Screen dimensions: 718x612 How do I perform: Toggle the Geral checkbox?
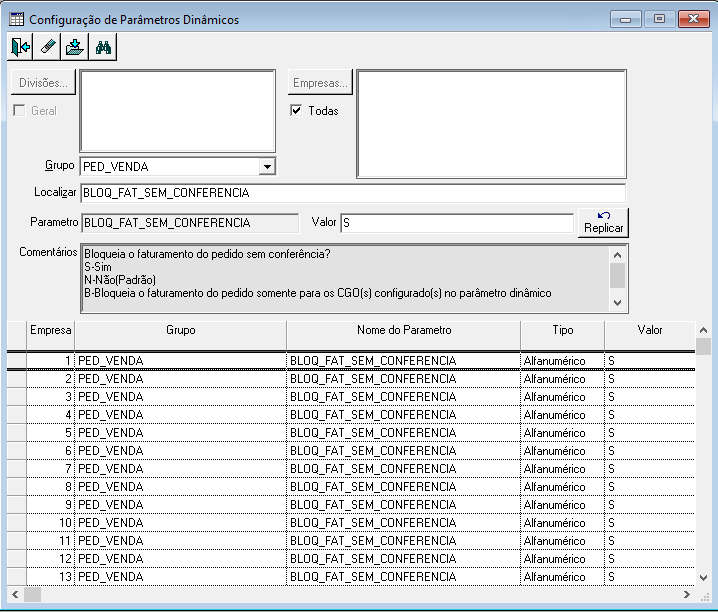click(x=19, y=110)
